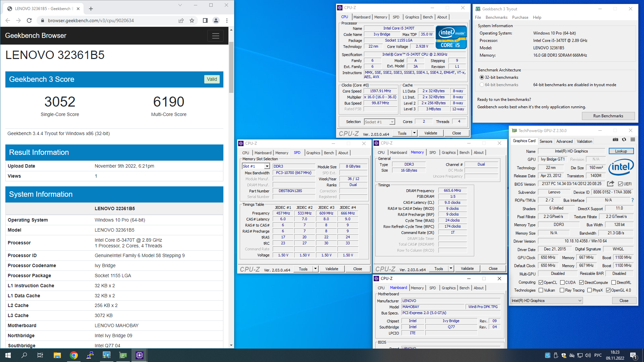Click the Chrome address bar URL
This screenshot has height=362, width=644.
(x=91, y=20)
